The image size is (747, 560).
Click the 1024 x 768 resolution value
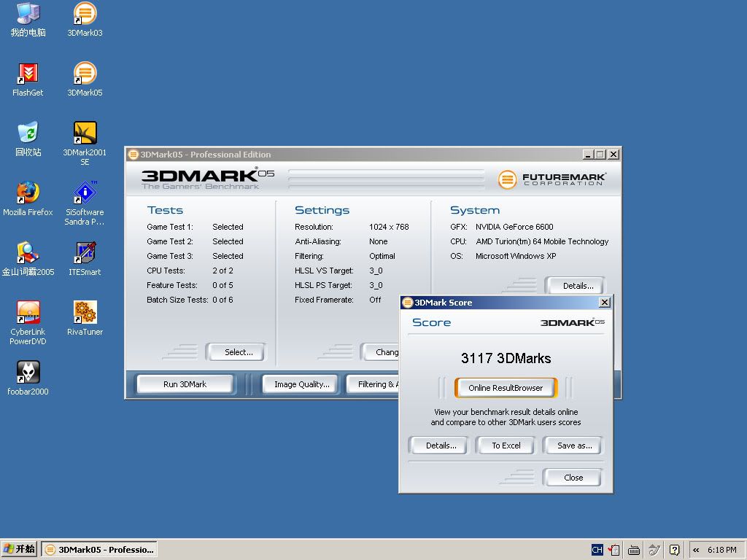(389, 227)
